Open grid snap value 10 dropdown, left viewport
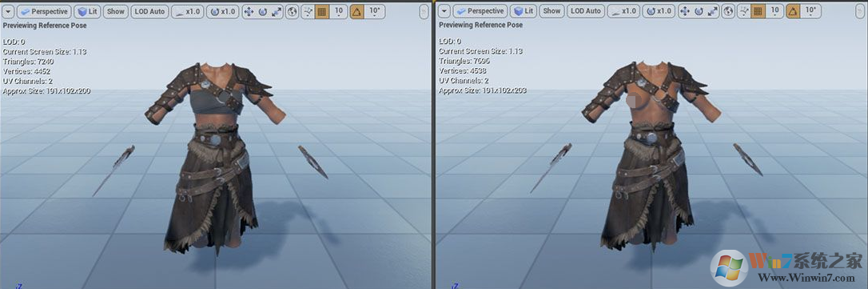 click(x=338, y=11)
